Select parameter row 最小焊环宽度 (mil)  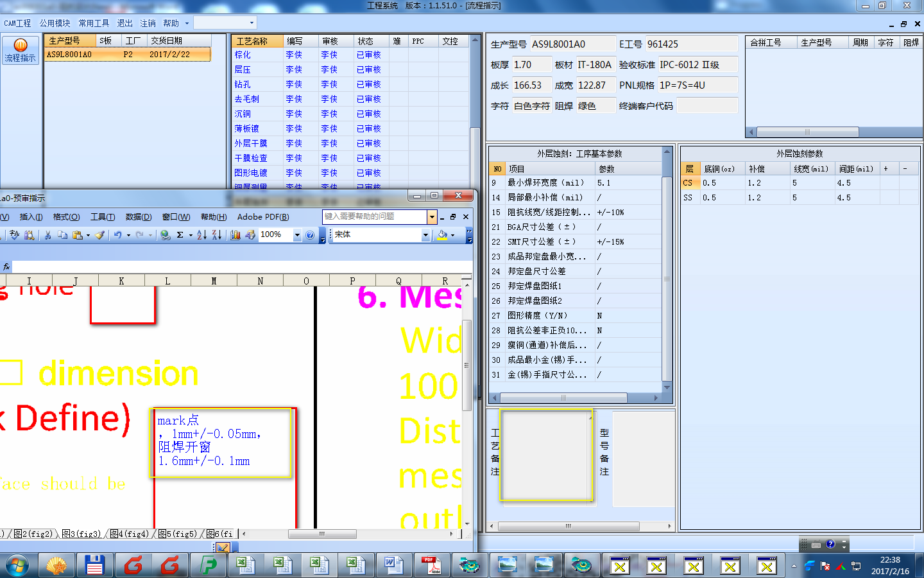pyautogui.click(x=576, y=183)
